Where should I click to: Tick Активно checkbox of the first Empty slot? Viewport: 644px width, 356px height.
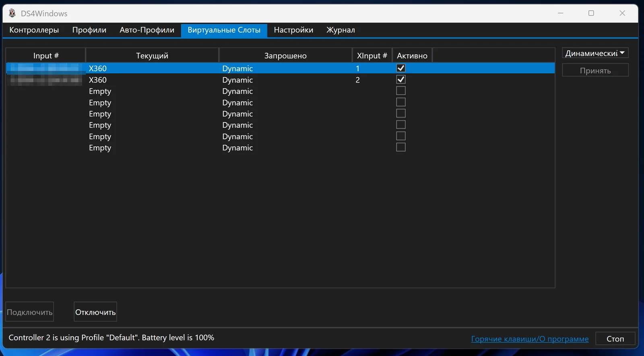[x=401, y=91]
